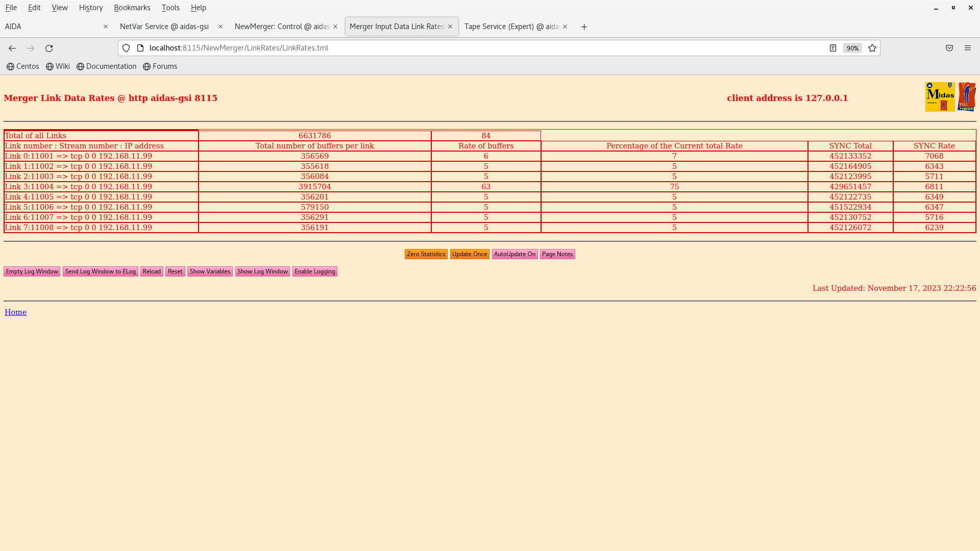Click Enable Logging button
Image resolution: width=980 pixels, height=551 pixels.
pos(314,271)
